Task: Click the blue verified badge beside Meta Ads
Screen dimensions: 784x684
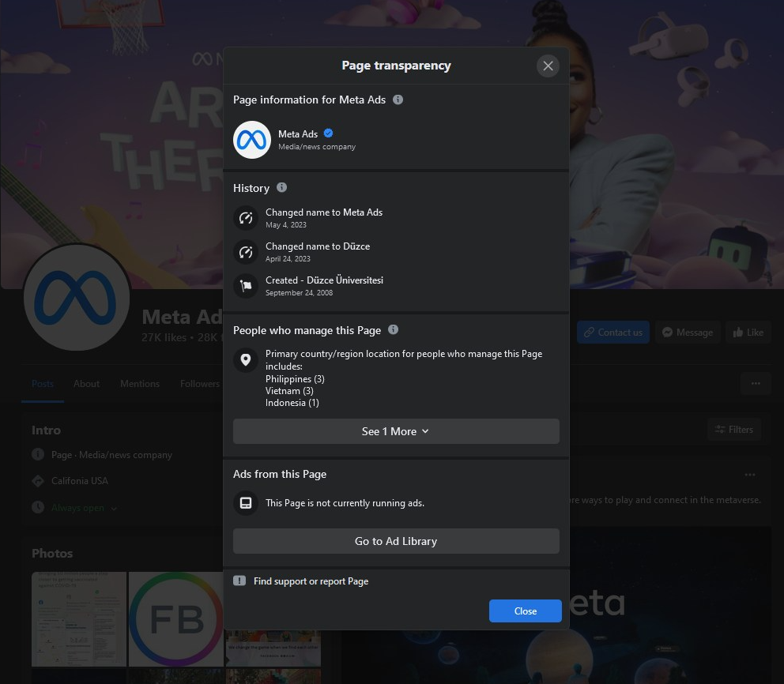Action: point(328,133)
